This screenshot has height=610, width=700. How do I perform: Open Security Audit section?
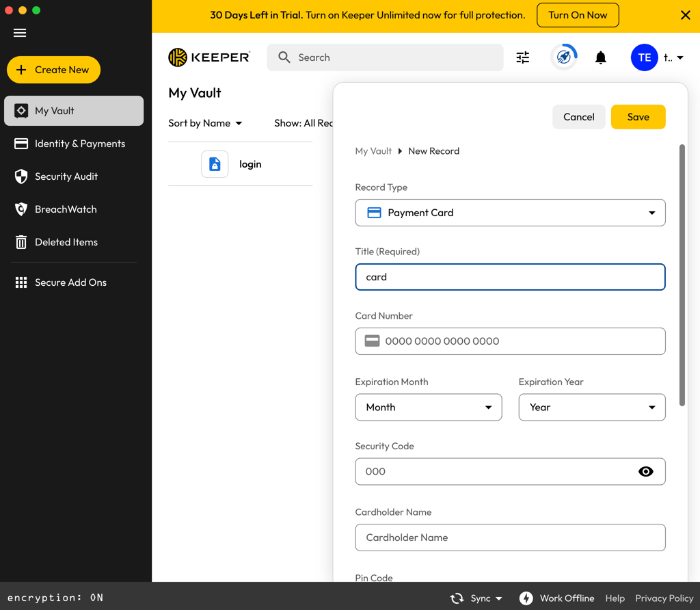point(74,176)
